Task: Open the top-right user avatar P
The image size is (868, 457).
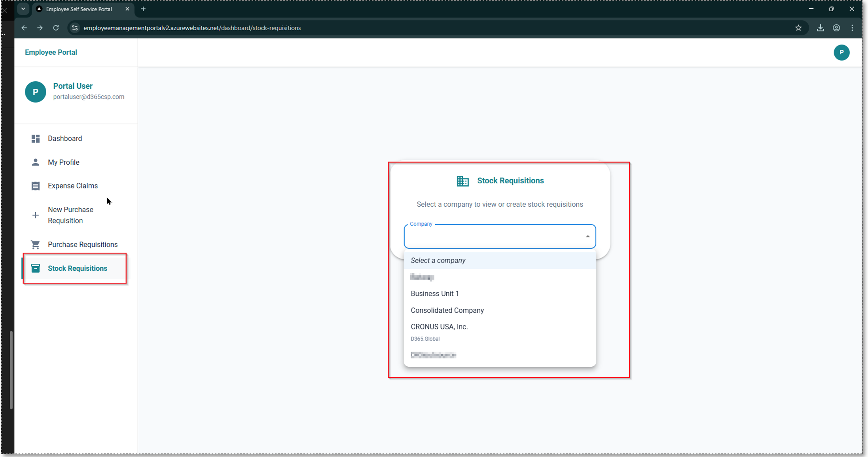Action: [841, 52]
